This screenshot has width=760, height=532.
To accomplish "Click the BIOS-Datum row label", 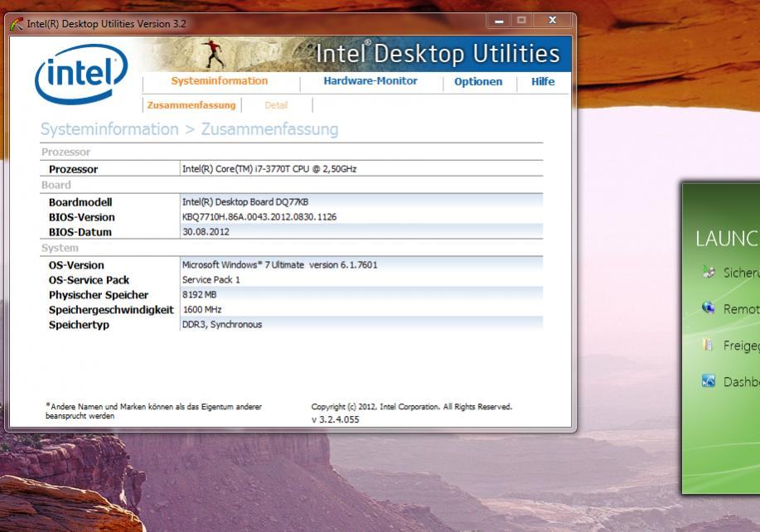I will 80,232.
